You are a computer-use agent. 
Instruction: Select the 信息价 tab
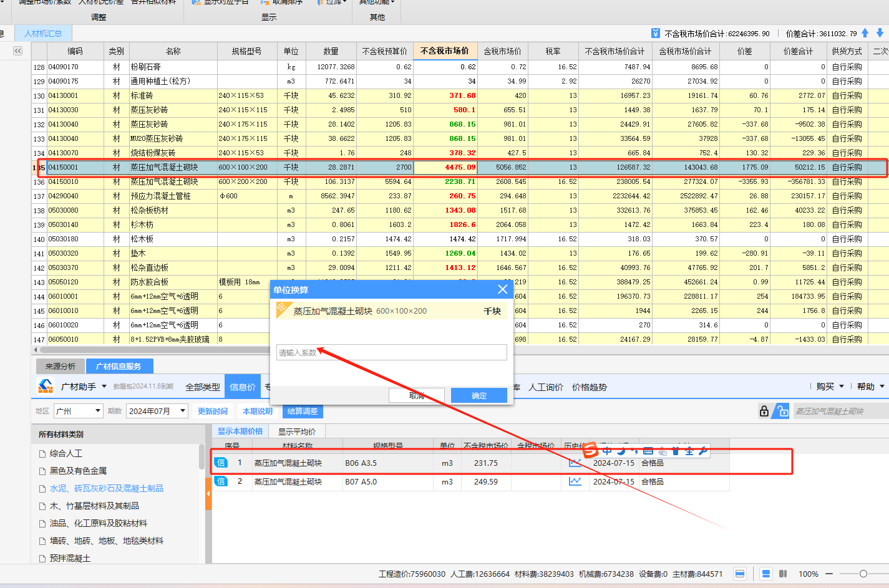tap(243, 387)
